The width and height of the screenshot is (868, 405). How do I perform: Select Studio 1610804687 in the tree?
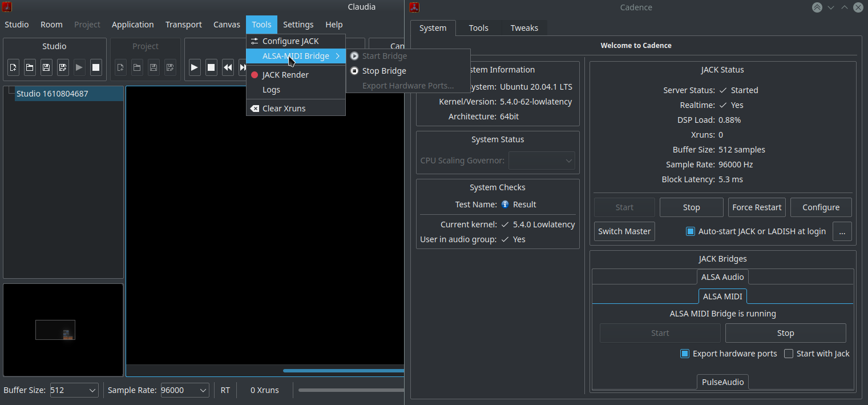53,94
